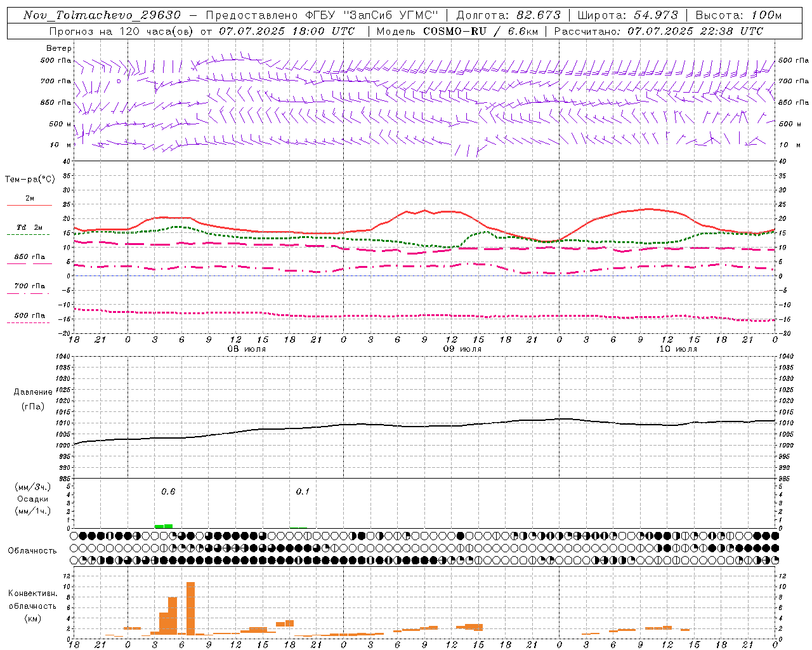Select the 500 гПа temperature legend entry
This screenshot has width=812, height=650.
pos(29,318)
